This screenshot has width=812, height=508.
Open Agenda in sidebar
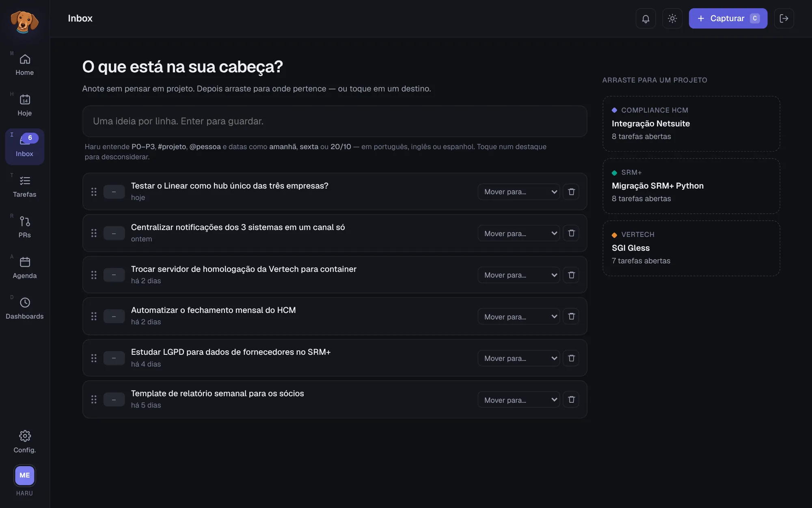coord(25,268)
